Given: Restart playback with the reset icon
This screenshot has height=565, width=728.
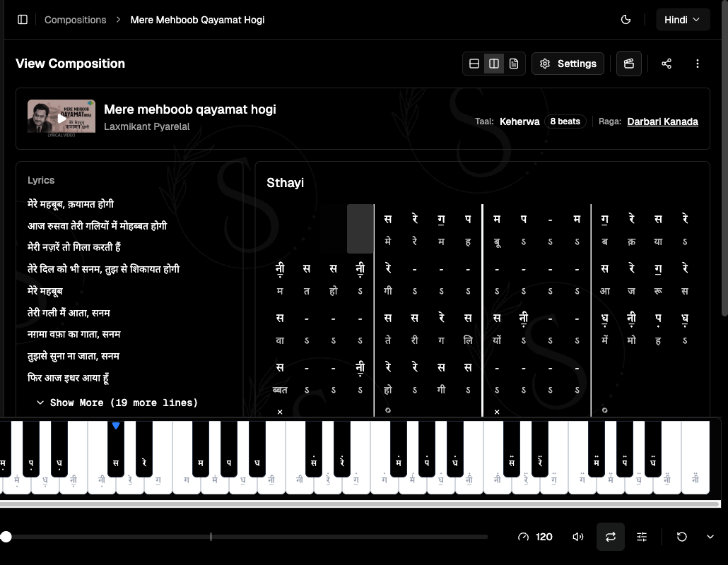Looking at the screenshot, I should (x=681, y=537).
